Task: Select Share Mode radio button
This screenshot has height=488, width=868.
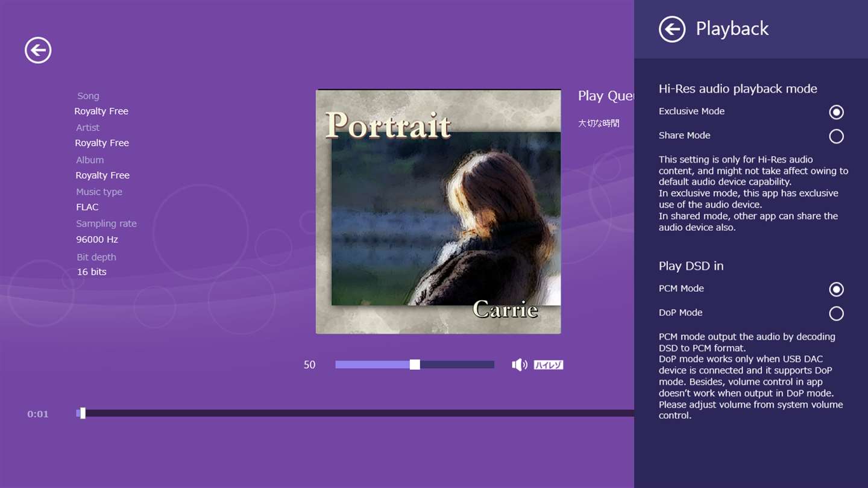Action: click(836, 136)
